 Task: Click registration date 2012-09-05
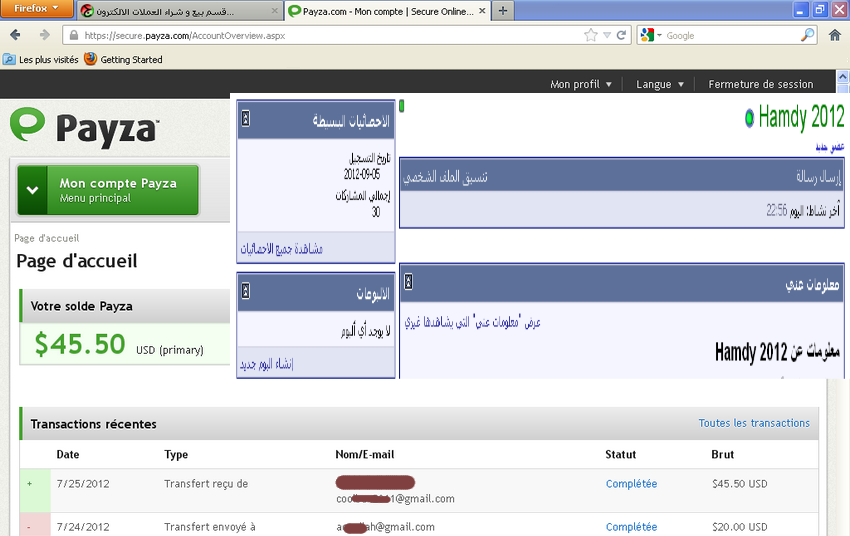(x=362, y=175)
